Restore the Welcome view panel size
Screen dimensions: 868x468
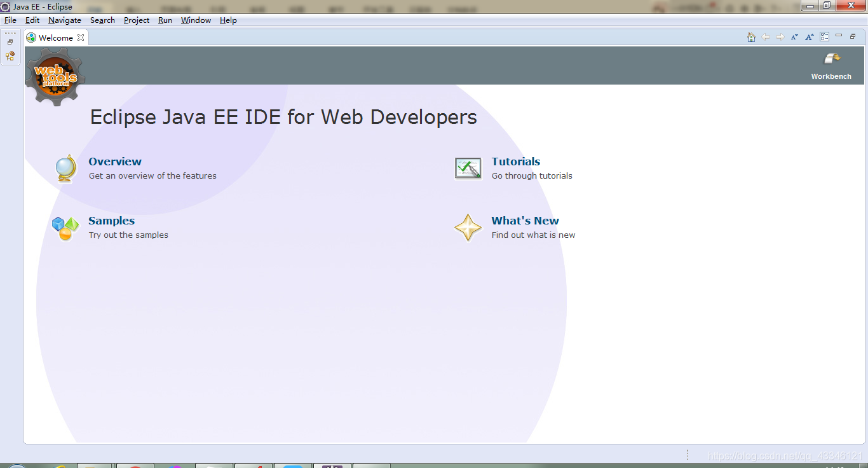(853, 36)
